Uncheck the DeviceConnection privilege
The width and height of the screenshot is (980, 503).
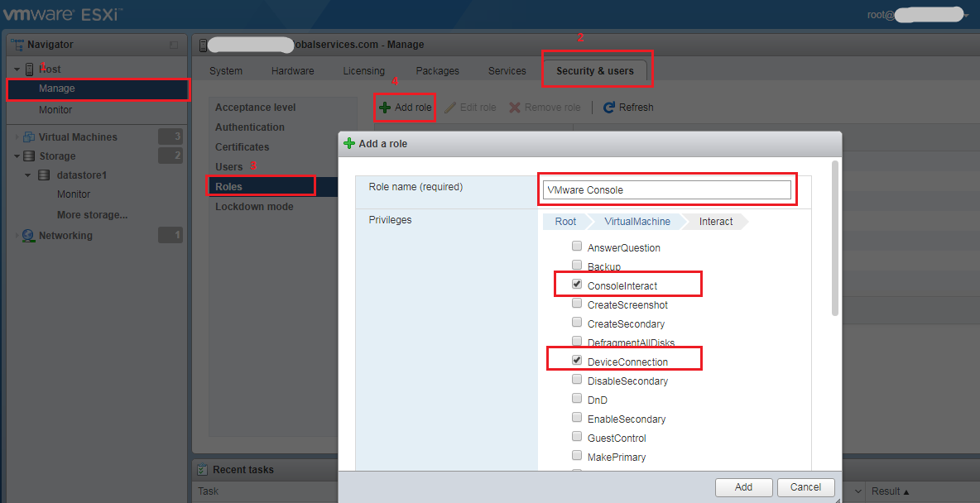tap(577, 361)
